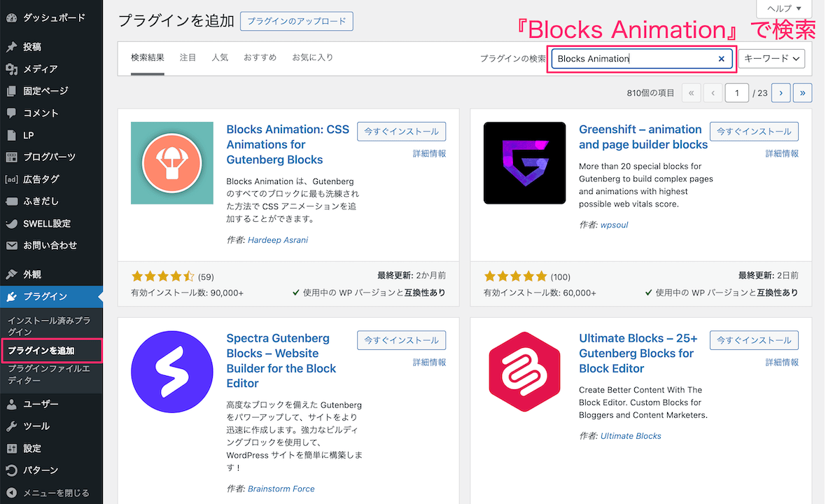Click the Greenshift plugin thumbnail
This screenshot has width=840, height=504.
pos(524,163)
